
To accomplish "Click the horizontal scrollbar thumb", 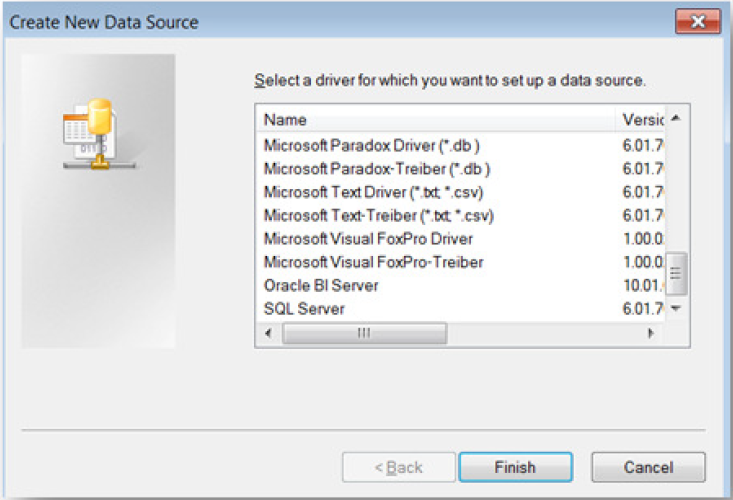I will [x=364, y=333].
